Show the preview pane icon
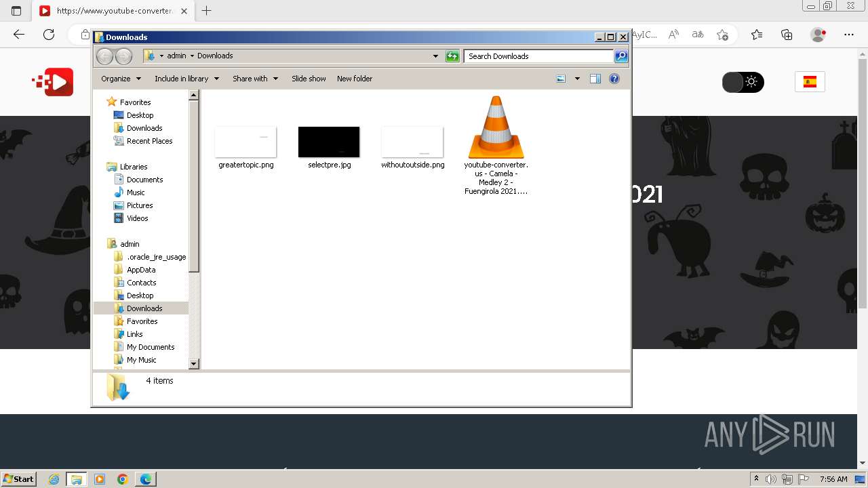Image resolution: width=868 pixels, height=488 pixels. tap(595, 79)
